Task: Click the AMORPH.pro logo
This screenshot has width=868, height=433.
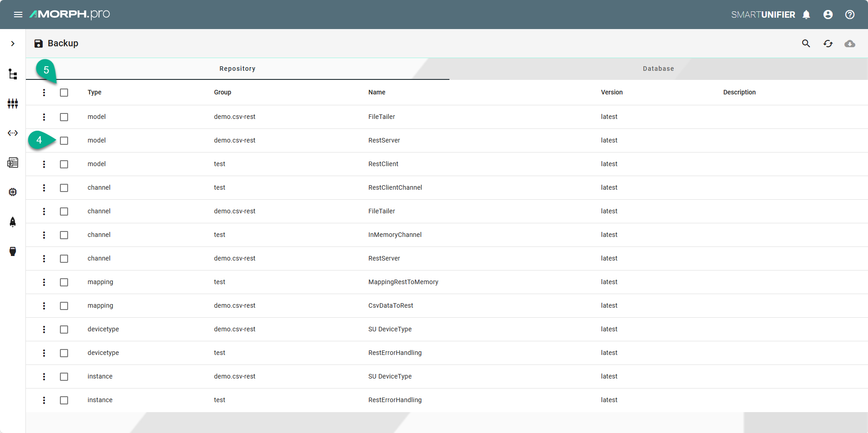Action: (x=69, y=15)
